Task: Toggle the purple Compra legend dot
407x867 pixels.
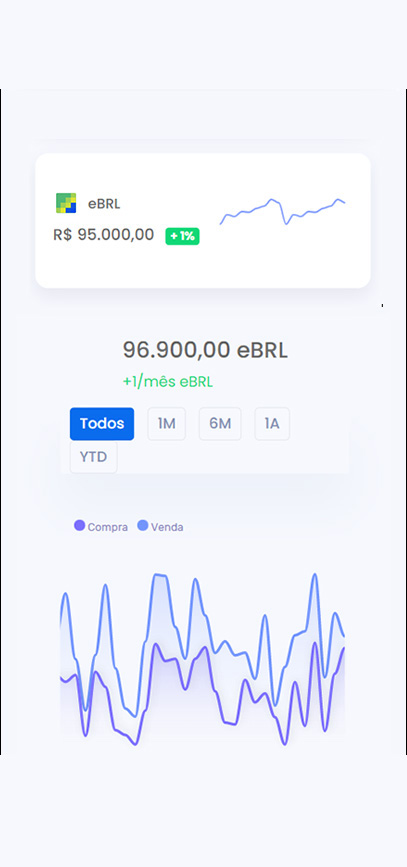Action: click(79, 525)
